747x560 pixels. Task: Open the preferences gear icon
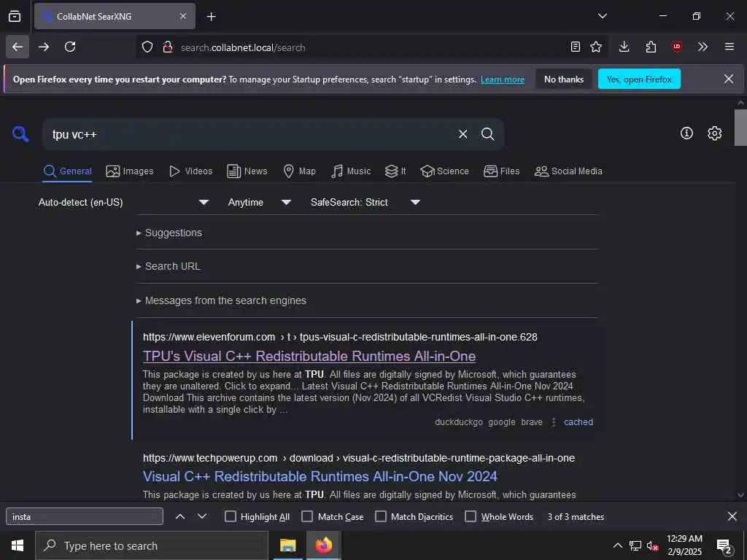[x=714, y=133]
